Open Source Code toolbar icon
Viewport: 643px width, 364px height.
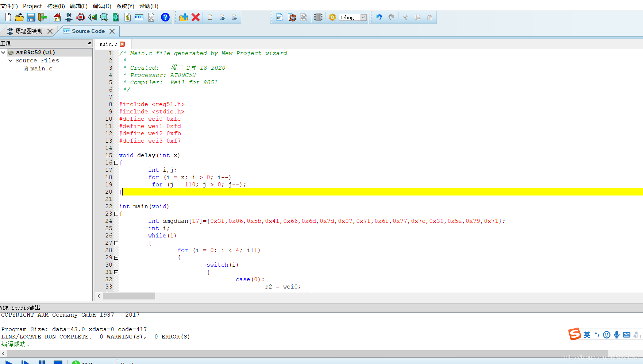pyautogui.click(x=139, y=17)
